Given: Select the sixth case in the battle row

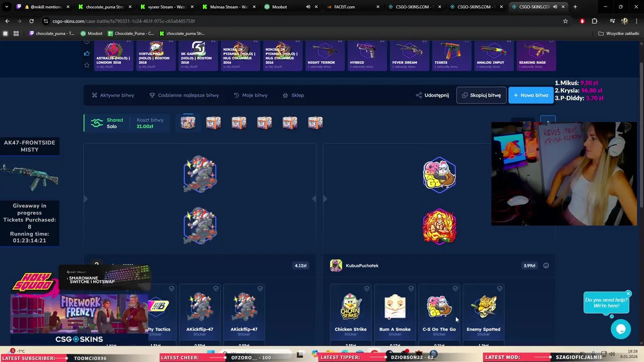Looking at the screenshot, I should 315,123.
